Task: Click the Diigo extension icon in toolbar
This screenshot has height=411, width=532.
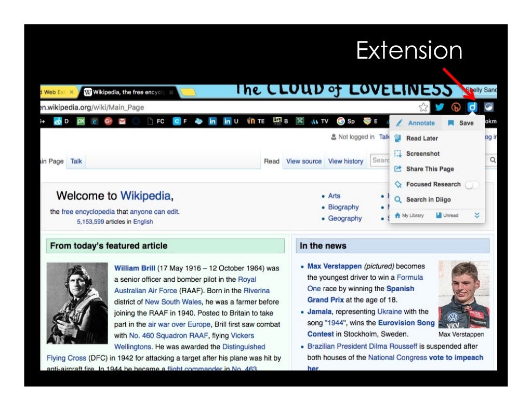Action: (472, 107)
